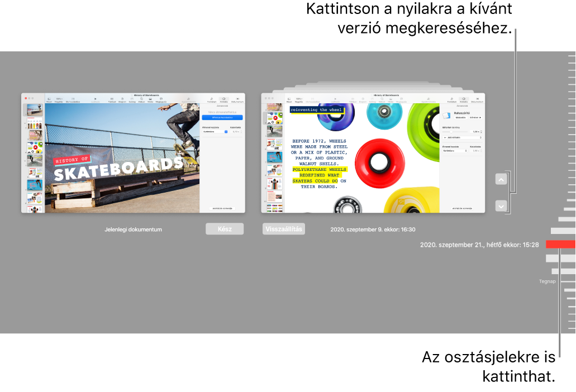Open the zoom Nagyítás dropdown in current document
This screenshot has width=576, height=392.
pyautogui.click(x=58, y=100)
